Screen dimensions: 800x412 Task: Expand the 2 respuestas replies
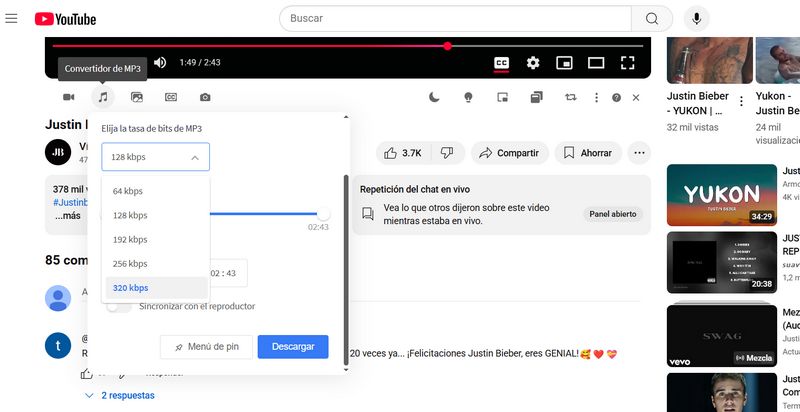[x=120, y=395]
